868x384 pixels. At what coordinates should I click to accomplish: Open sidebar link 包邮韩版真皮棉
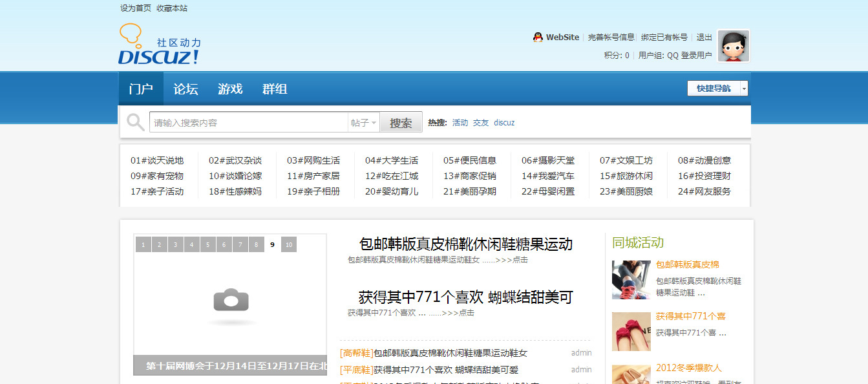point(688,264)
